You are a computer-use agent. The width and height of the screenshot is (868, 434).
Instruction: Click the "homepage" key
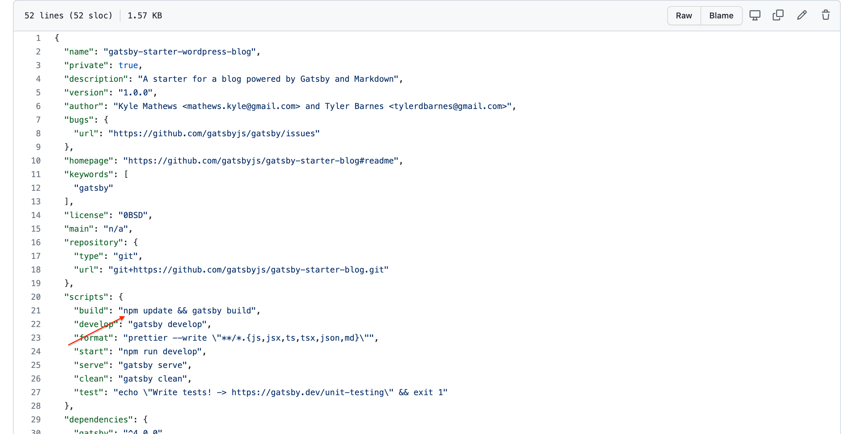[89, 161]
